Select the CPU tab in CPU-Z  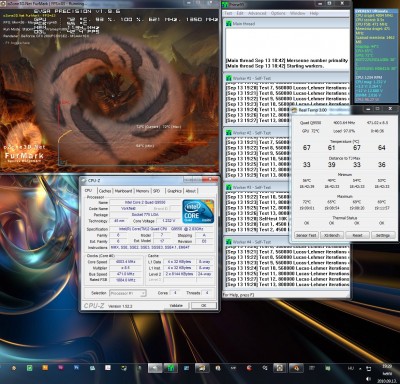click(x=88, y=191)
